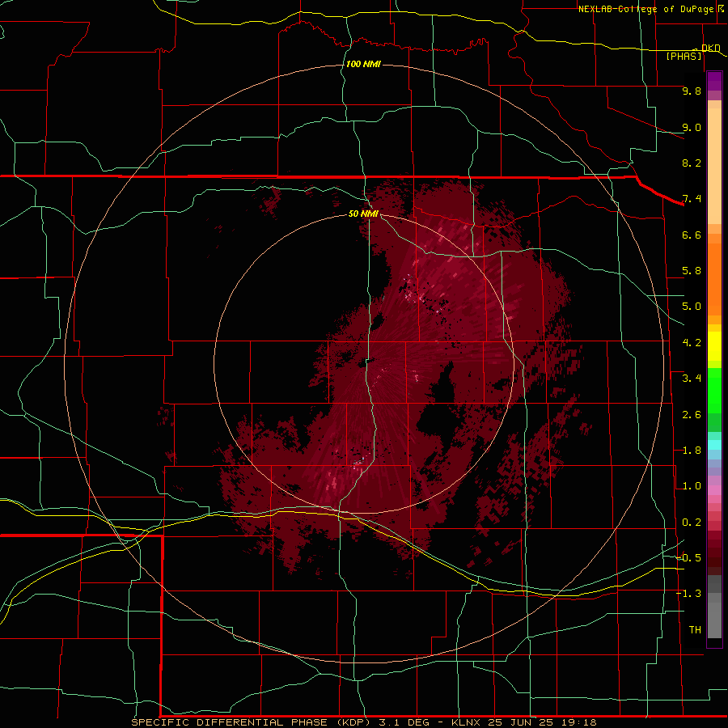Viewport: 728px width, 728px height.
Task: Click the 100 NMI range ring label
Action: [x=363, y=64]
